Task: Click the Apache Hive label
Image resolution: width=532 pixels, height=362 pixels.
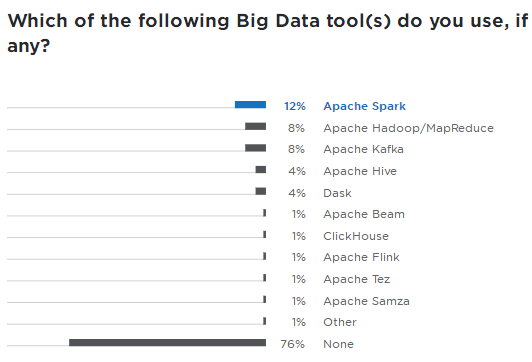Action: [360, 171]
